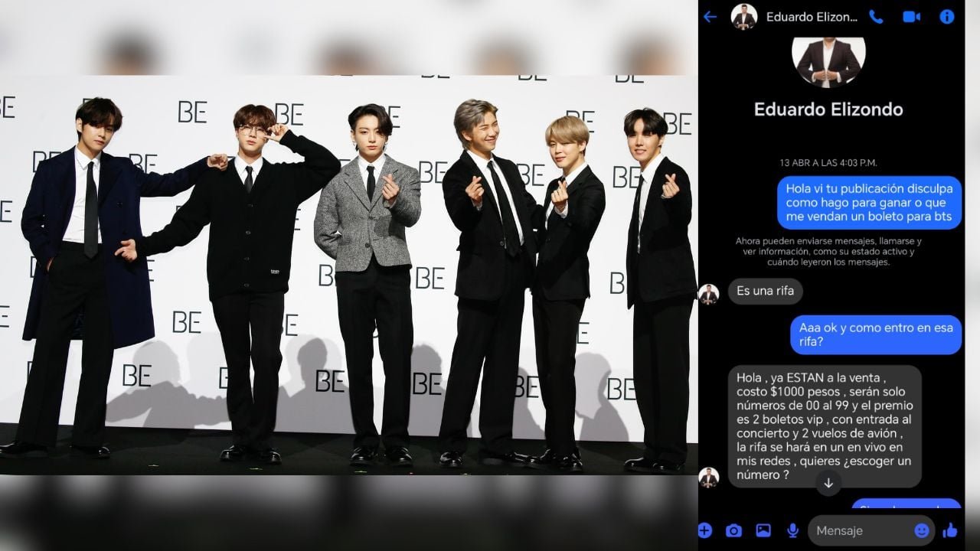Select the bold "Eduardo Elizondo" profile name
This screenshot has height=551, width=980.
pos(828,109)
